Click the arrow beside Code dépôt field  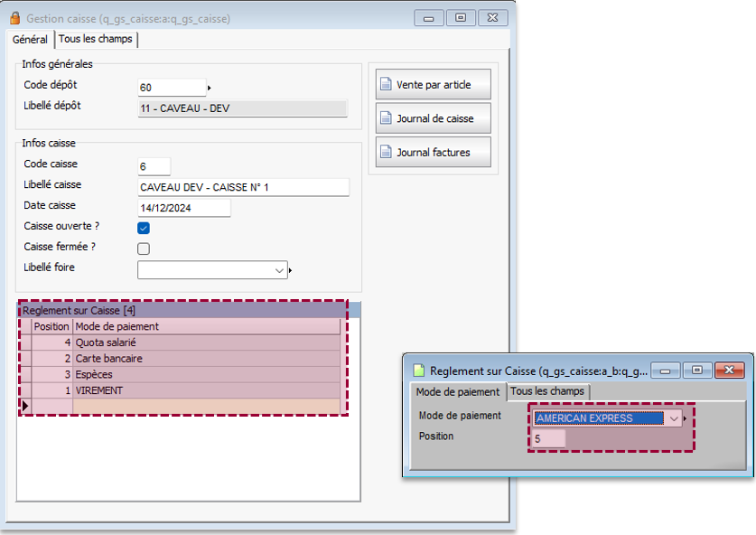click(x=210, y=88)
